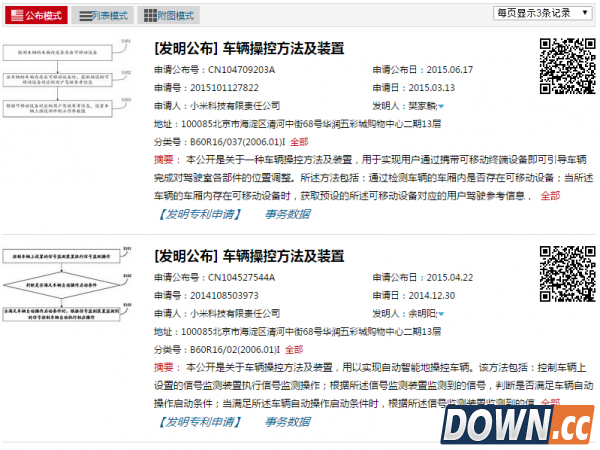Click the 列表模式 lines icon
600x450 pixels.
pos(86,16)
